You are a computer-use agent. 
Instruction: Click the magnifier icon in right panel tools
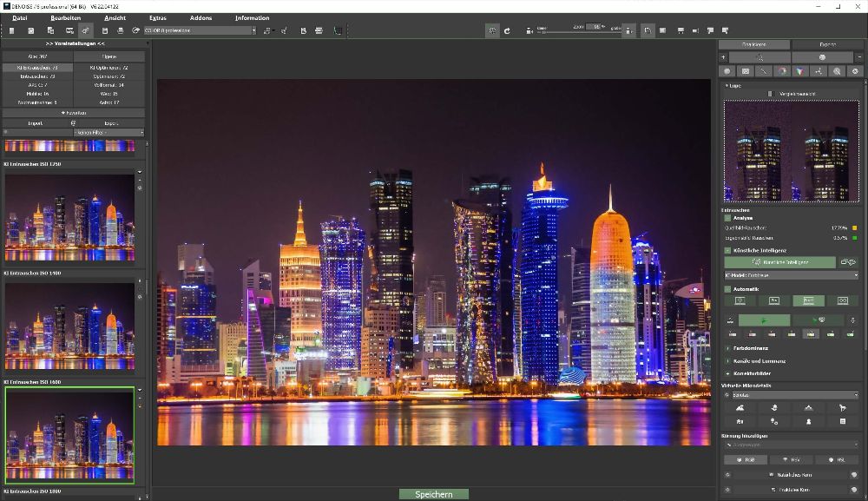coord(837,71)
